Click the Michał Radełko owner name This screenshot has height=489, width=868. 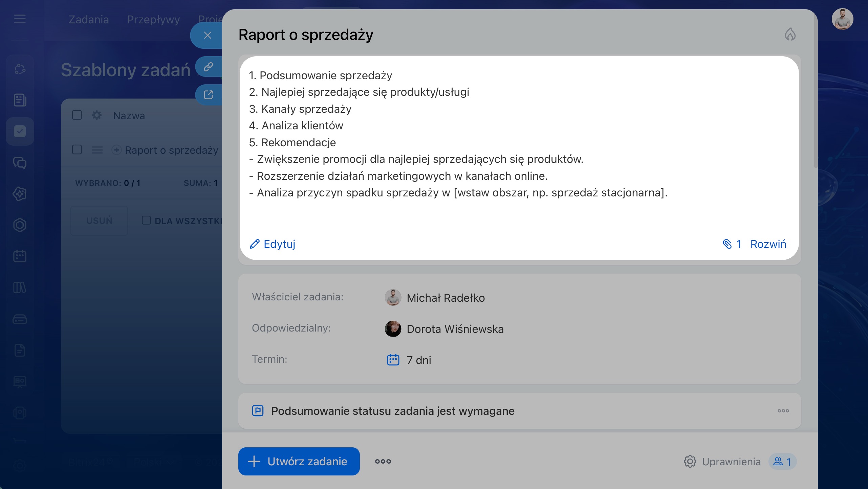pos(446,298)
